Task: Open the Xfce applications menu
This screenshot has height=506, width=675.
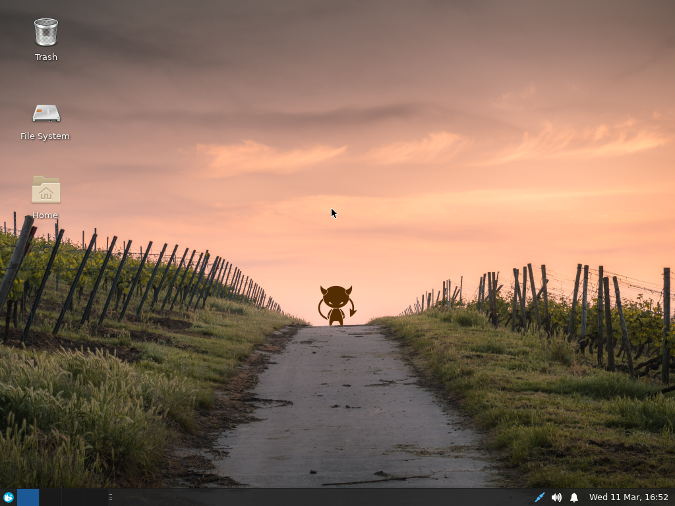Action: tap(8, 497)
